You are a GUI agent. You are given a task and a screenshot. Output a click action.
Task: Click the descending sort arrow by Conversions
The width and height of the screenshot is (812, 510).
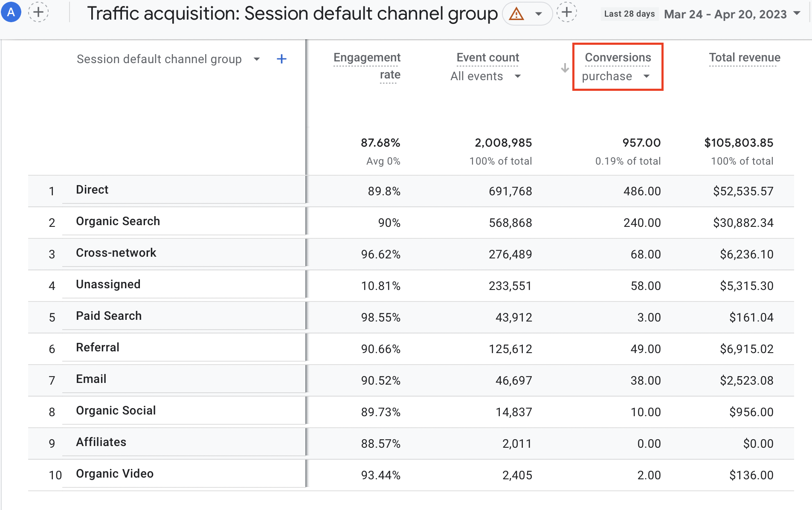(x=565, y=68)
